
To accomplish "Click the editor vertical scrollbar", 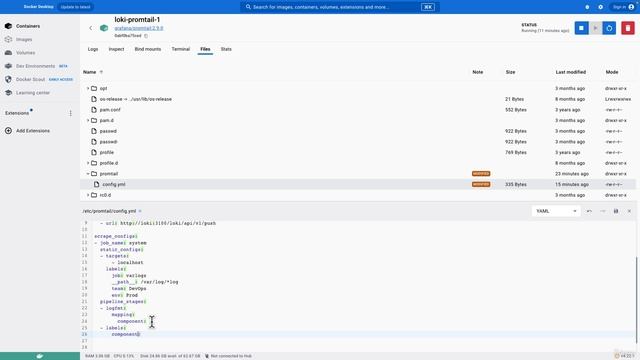I will 637,299.
